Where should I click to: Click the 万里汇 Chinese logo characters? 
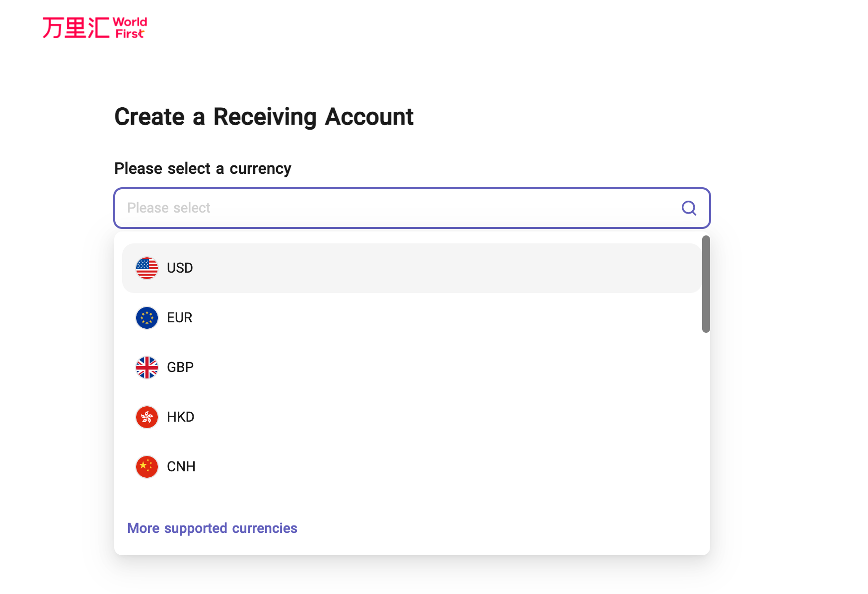click(75, 28)
